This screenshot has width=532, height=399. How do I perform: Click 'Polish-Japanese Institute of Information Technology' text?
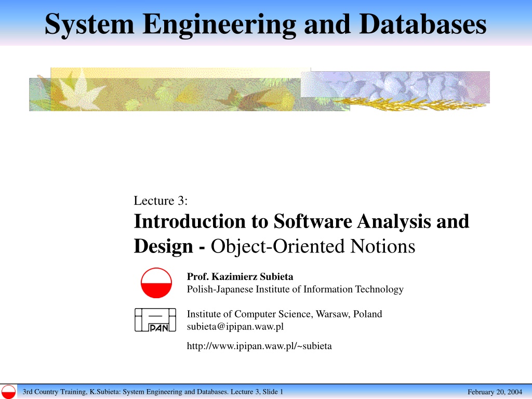pos(295,289)
